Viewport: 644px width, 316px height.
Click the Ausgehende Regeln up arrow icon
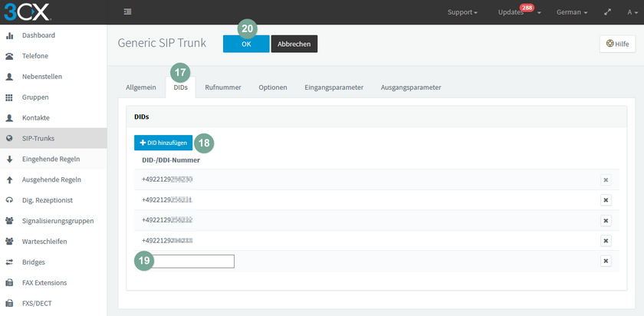(9, 179)
